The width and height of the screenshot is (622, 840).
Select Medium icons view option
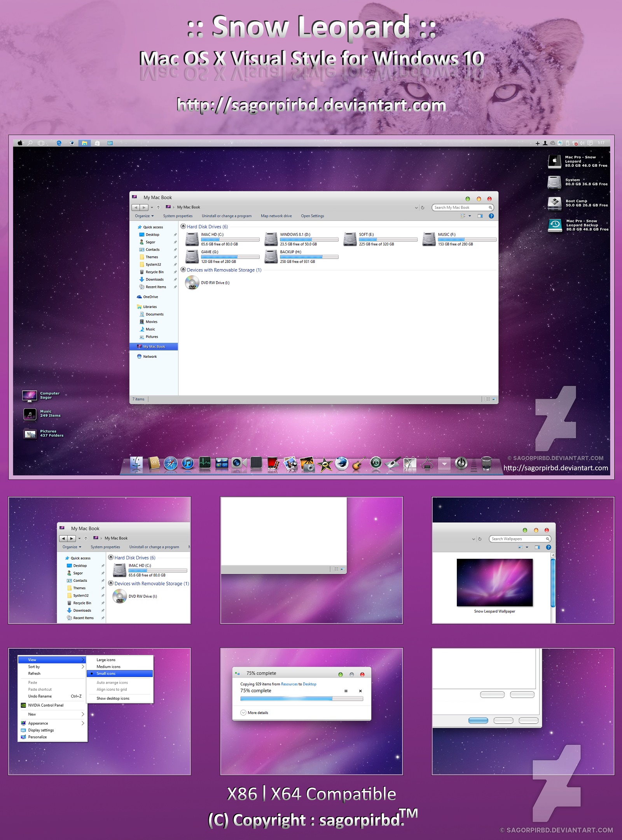coord(120,667)
